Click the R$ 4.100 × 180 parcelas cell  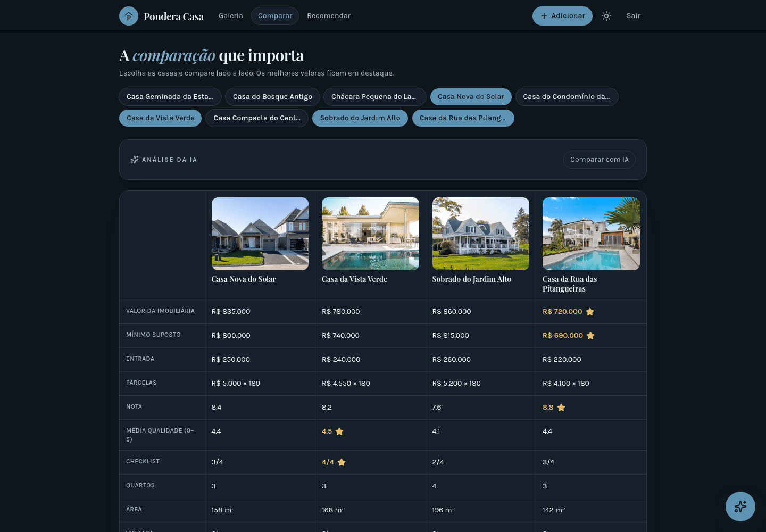click(x=566, y=384)
